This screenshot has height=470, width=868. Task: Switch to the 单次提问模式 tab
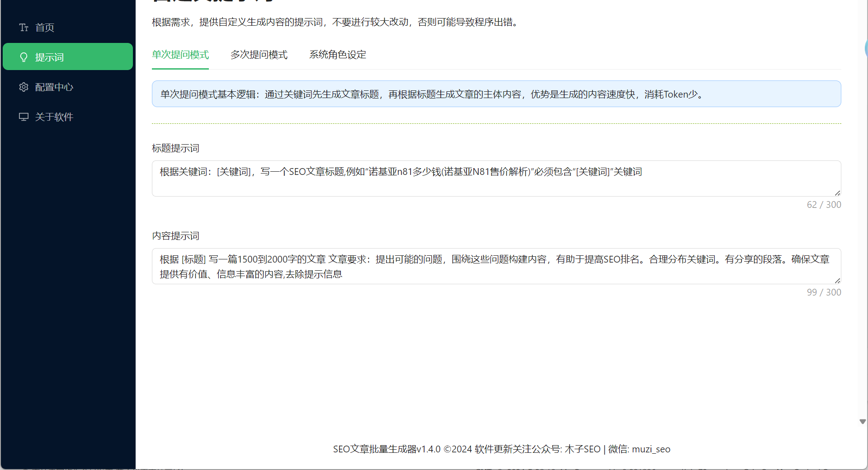pyautogui.click(x=180, y=55)
